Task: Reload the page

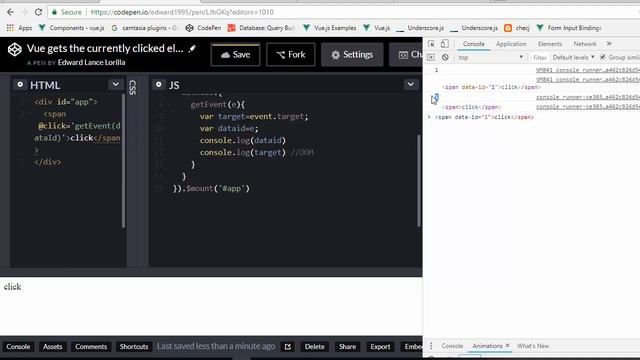Action: (x=38, y=12)
